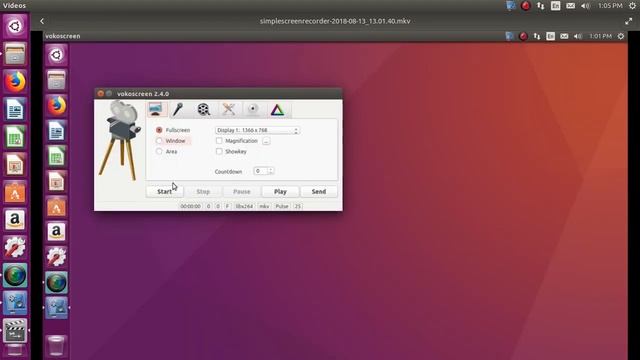Open System Settings in the outer launcher
Screen dimensions: 640x360
[x=15, y=247]
